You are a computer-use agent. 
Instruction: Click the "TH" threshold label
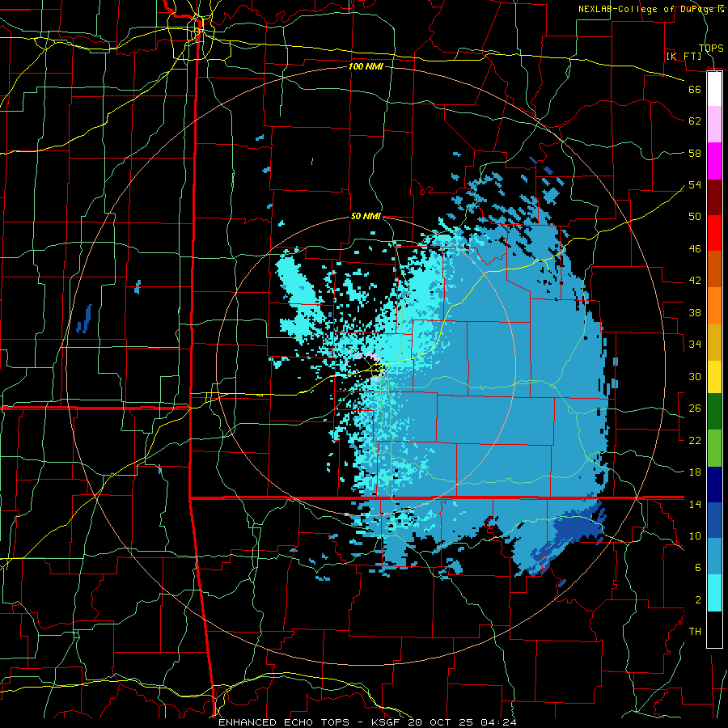(x=695, y=632)
